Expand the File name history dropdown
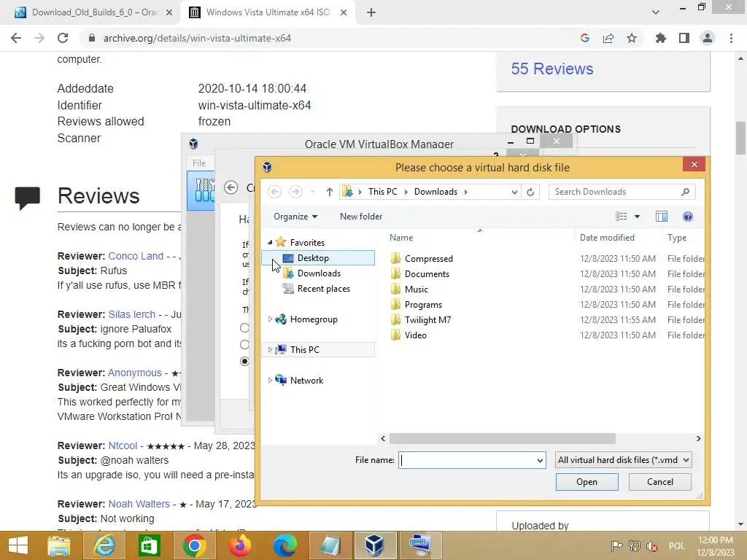Viewport: 747px width, 560px height. (539, 461)
